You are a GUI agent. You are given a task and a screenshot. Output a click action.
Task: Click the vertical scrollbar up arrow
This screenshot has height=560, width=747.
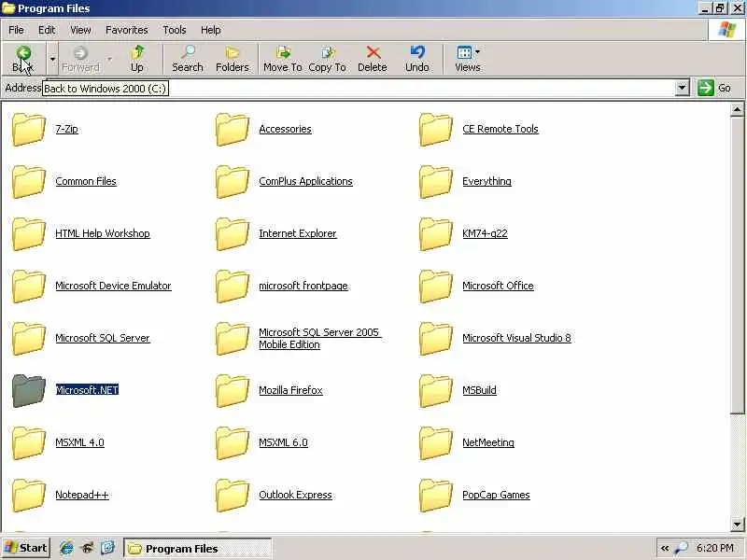pos(737,109)
